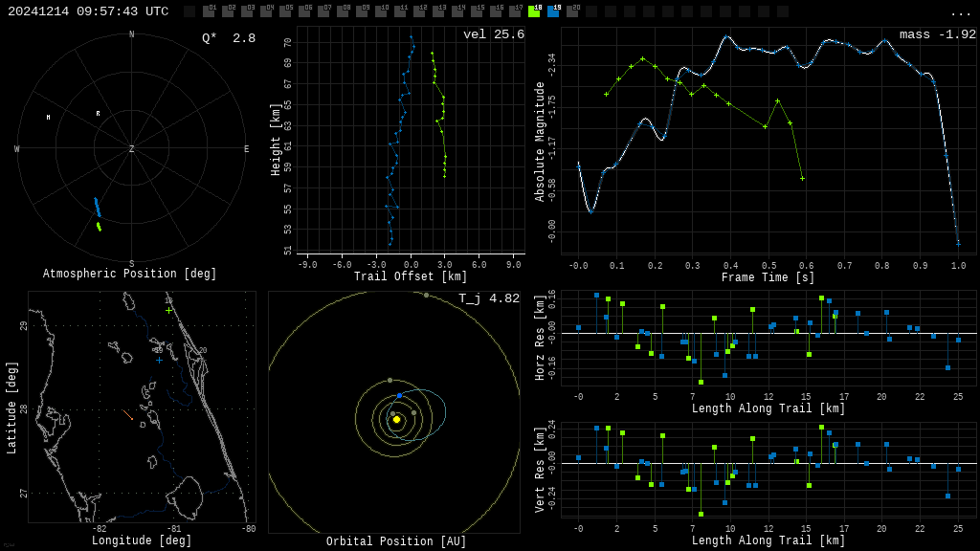Click the Q* 2.8 quality value
980x551 pixels.
click(229, 38)
